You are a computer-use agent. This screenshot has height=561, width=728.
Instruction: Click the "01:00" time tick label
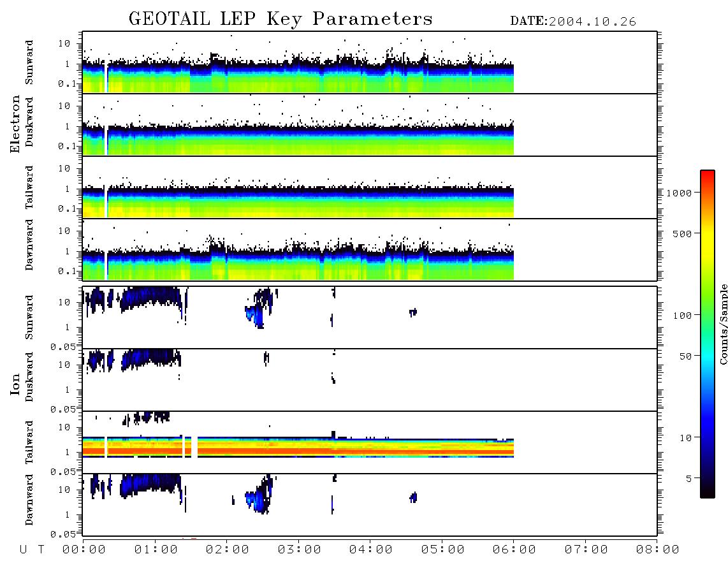click(x=156, y=550)
